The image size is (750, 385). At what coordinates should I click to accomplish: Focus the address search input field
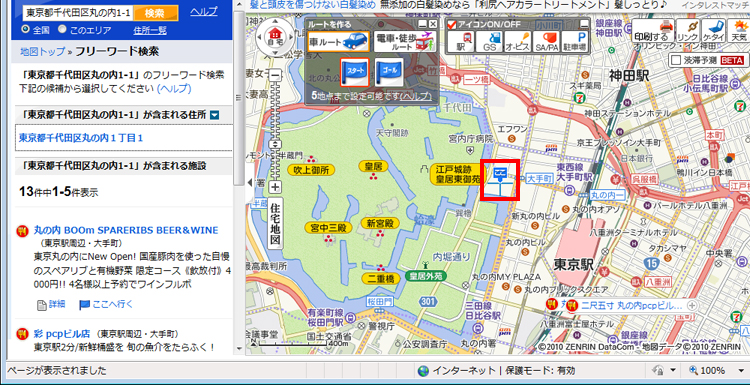[77, 13]
